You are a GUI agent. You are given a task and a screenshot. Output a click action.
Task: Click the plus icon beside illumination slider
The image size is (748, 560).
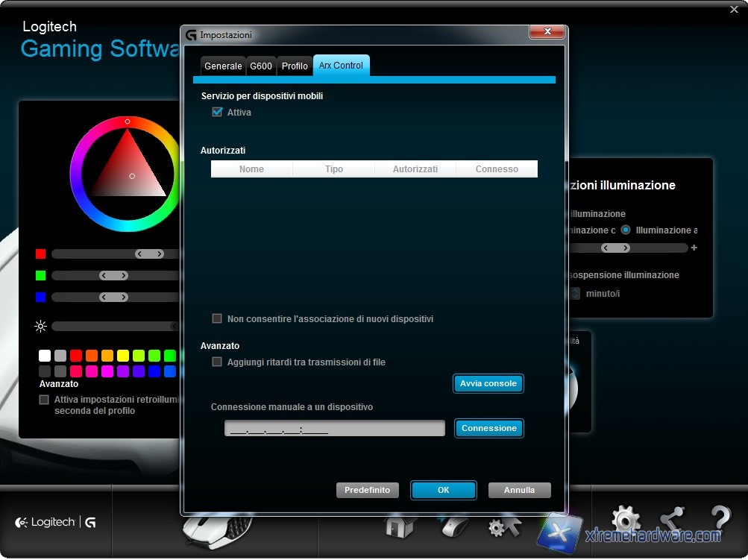(694, 248)
